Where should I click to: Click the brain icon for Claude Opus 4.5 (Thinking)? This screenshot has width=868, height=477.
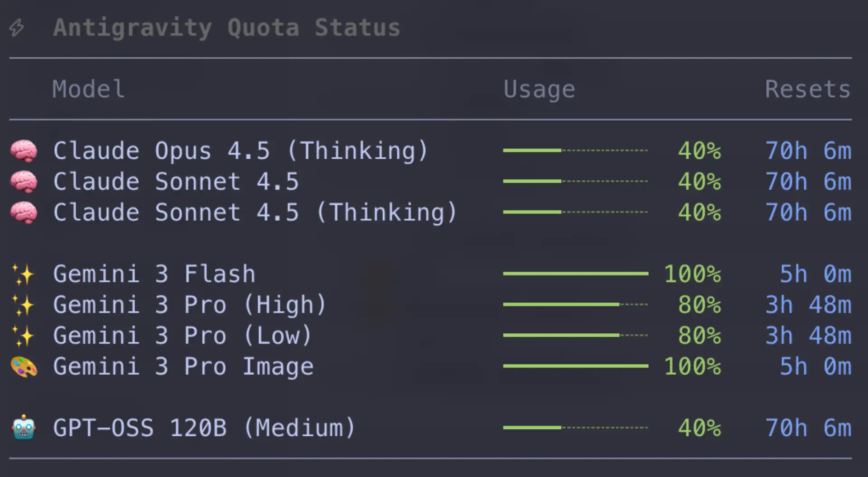24,151
